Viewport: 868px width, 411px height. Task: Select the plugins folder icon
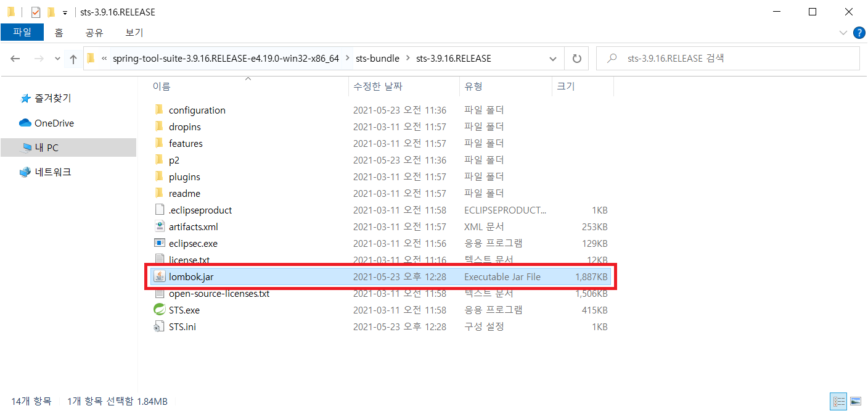click(159, 176)
